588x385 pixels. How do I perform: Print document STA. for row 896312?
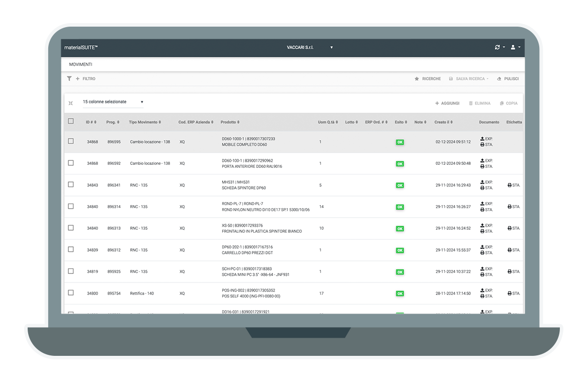click(483, 253)
